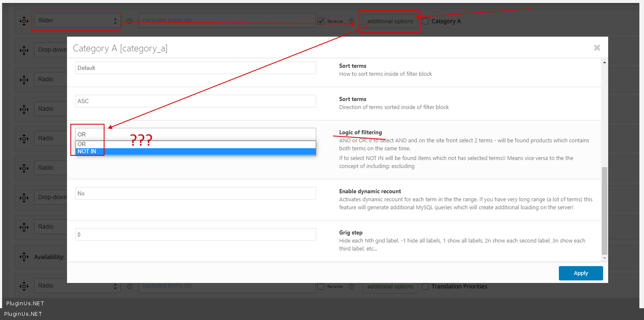This screenshot has width=644, height=320.
Task: Click the drag handle beside Availability
Action: click(x=24, y=256)
